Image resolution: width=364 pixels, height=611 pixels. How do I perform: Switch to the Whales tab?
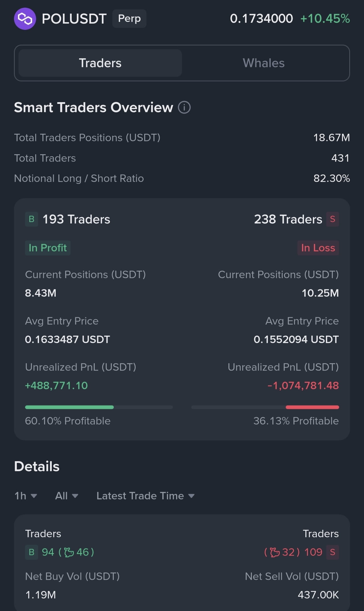(x=264, y=63)
